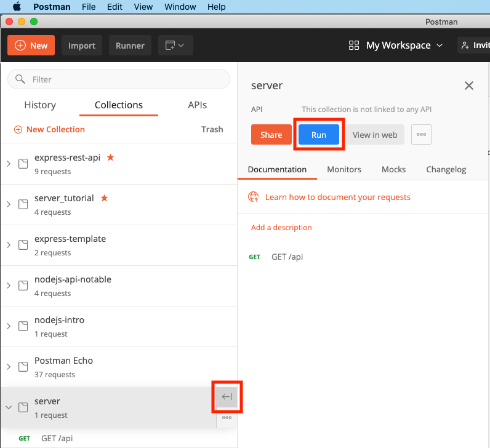The width and height of the screenshot is (490, 448).
Task: Click the invite person icon
Action: 465,46
